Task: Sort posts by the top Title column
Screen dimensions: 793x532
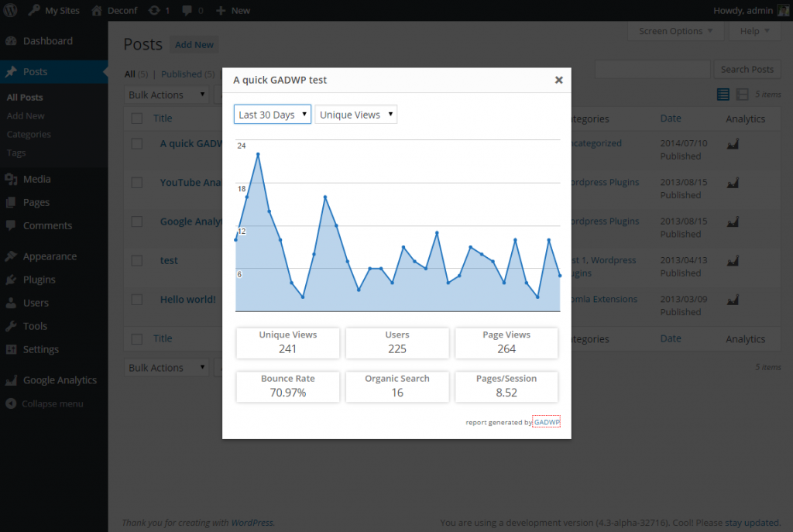Action: [x=163, y=118]
